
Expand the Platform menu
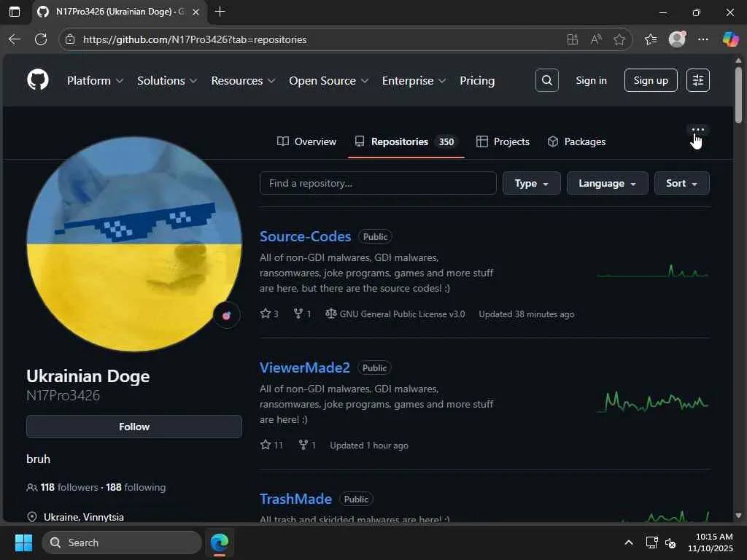tap(96, 80)
